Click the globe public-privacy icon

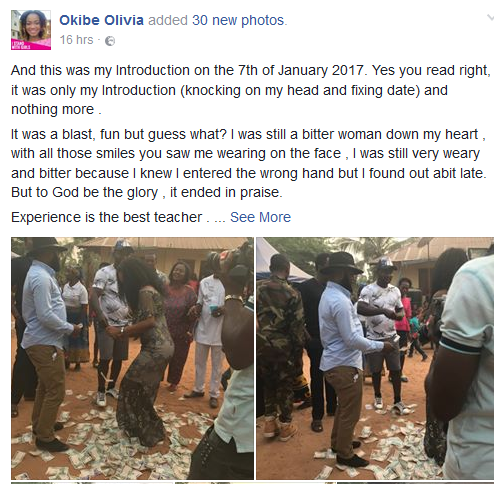click(x=110, y=41)
